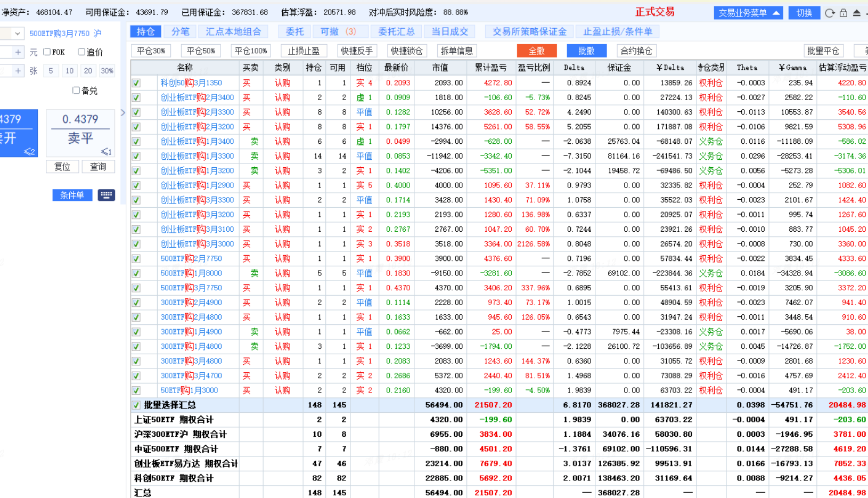Open the 委托汇总 tab
This screenshot has height=498, width=868.
396,31
